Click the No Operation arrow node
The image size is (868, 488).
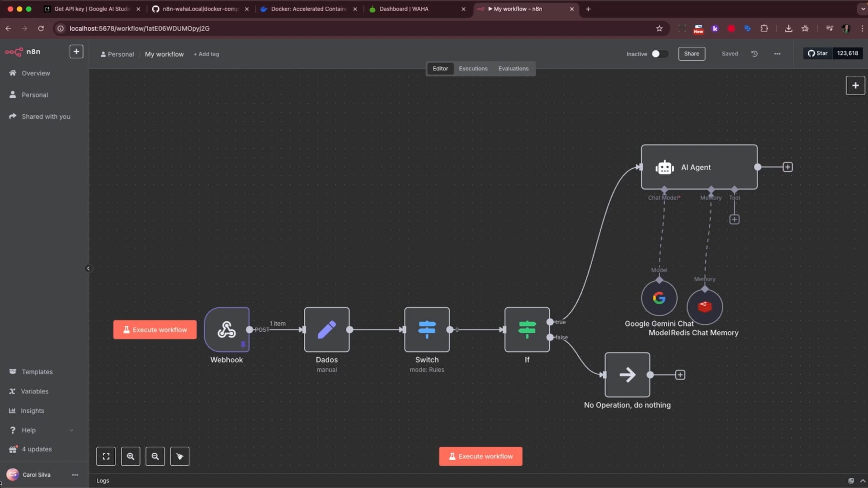tap(627, 375)
